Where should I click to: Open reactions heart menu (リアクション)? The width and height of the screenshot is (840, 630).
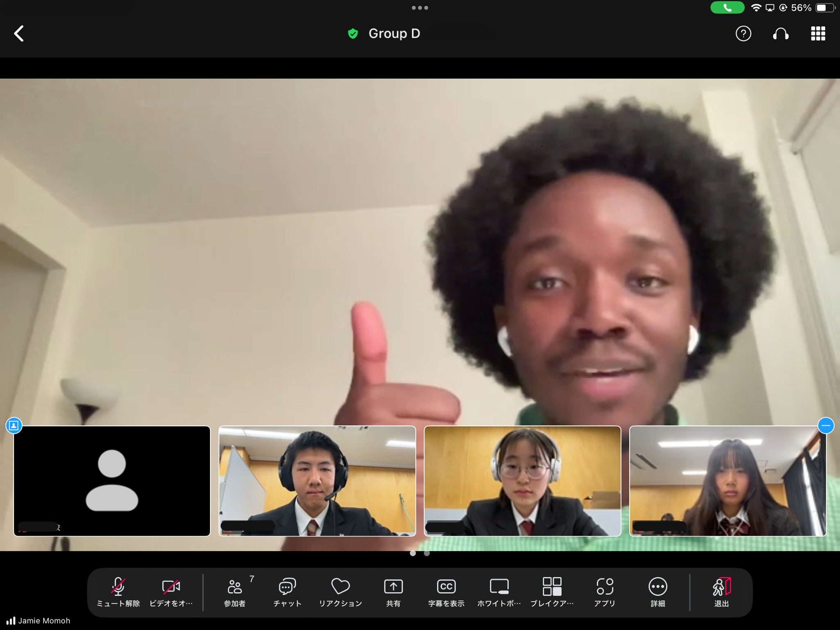pos(340,592)
